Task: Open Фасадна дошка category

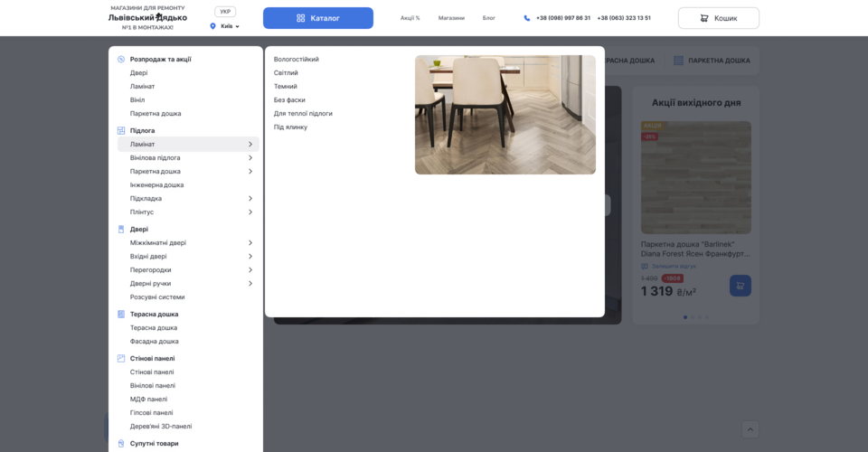Action: pos(154,342)
